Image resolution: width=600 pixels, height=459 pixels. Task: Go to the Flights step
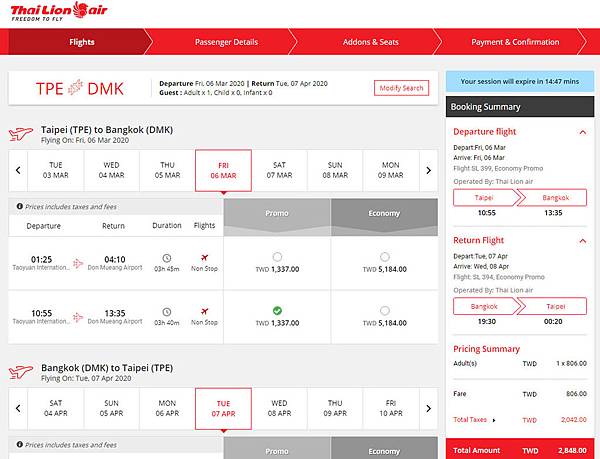[x=82, y=42]
